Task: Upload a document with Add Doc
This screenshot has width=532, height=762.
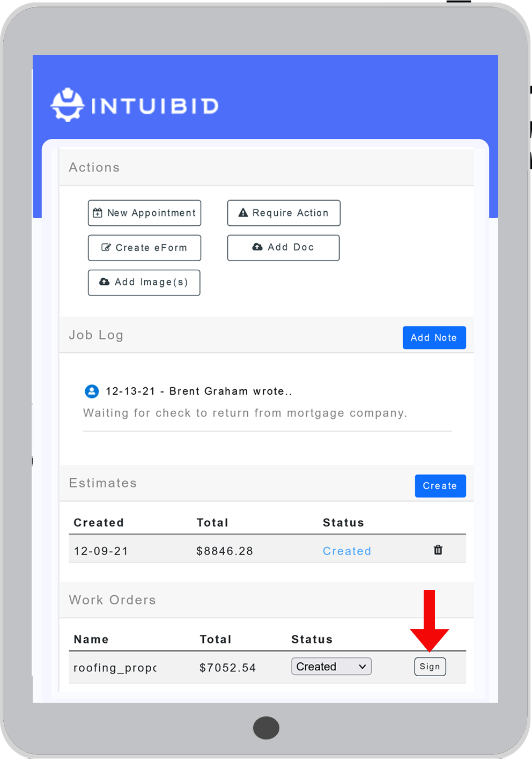Action: coord(283,248)
